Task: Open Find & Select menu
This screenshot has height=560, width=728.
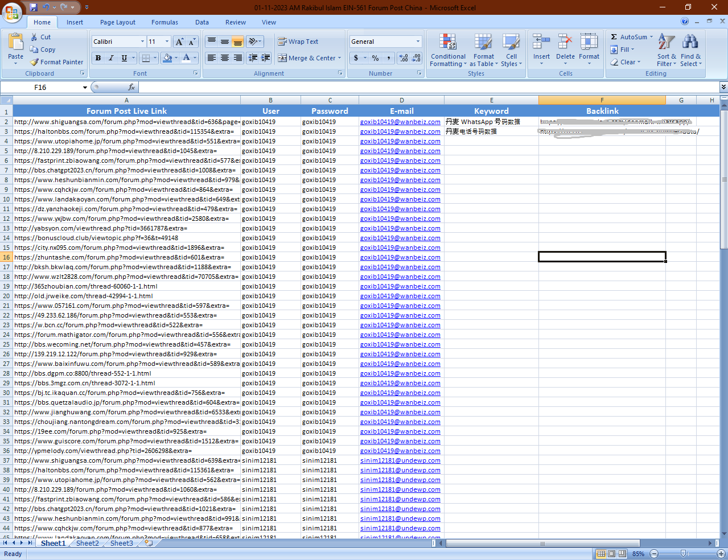Action: [x=691, y=50]
